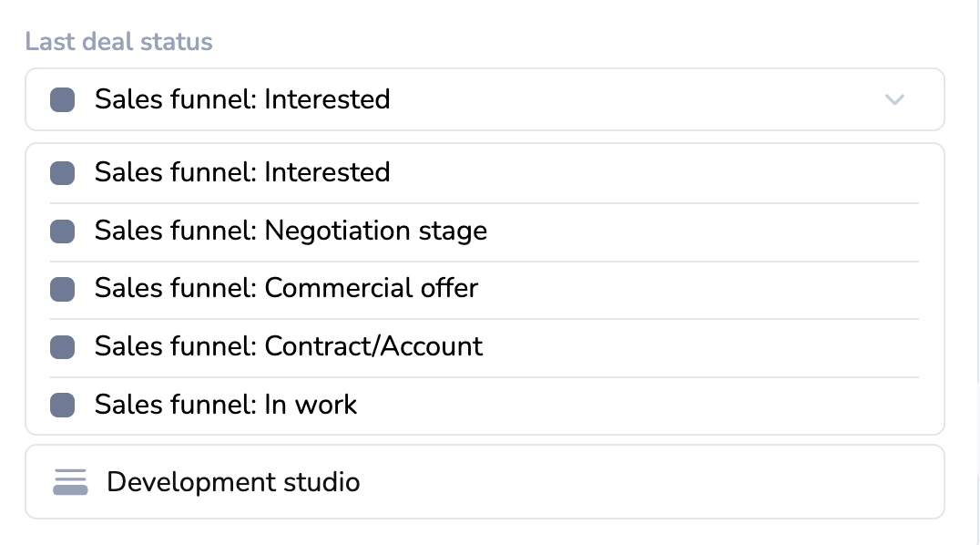
Task: Open the Last deal status dropdown field
Action: tap(483, 99)
